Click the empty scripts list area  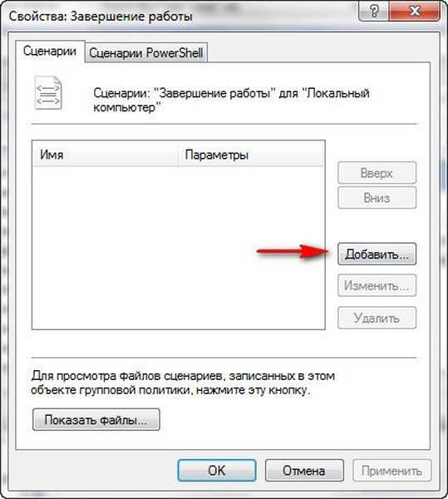tap(179, 248)
